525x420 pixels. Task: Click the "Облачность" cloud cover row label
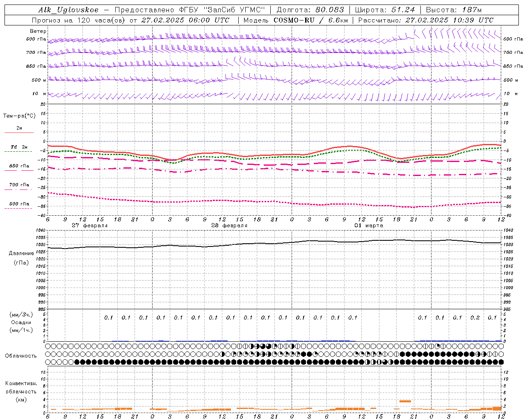pyautogui.click(x=21, y=356)
